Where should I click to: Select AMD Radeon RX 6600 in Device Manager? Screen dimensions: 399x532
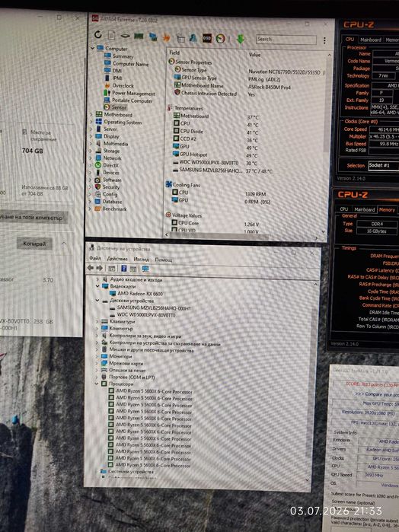coord(136,294)
